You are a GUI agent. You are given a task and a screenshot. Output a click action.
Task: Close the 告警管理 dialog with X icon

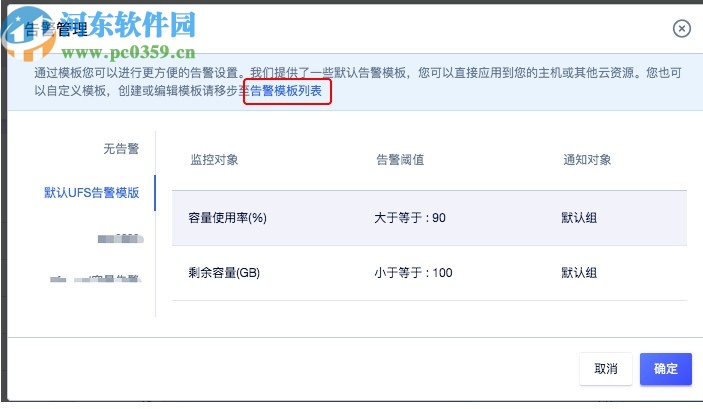point(681,29)
